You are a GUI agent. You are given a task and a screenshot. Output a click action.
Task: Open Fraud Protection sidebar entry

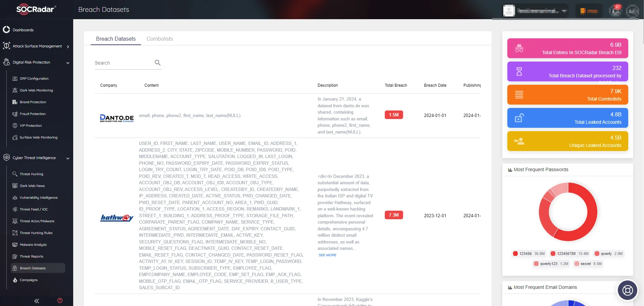pyautogui.click(x=33, y=114)
